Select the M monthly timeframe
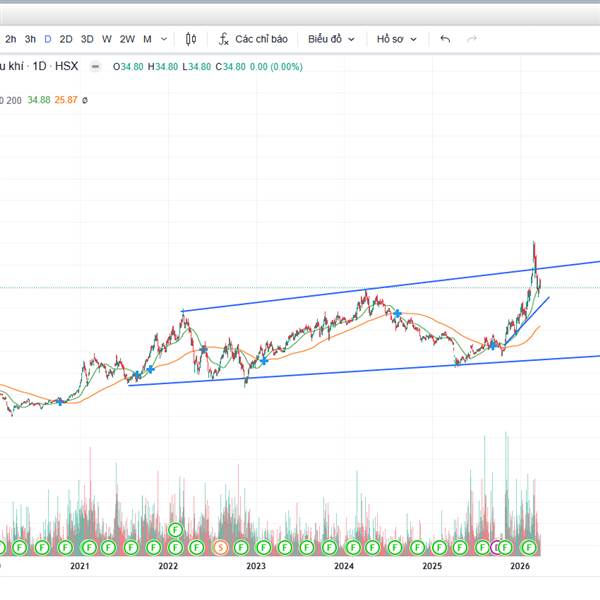This screenshot has height=600, width=600. pyautogui.click(x=147, y=39)
